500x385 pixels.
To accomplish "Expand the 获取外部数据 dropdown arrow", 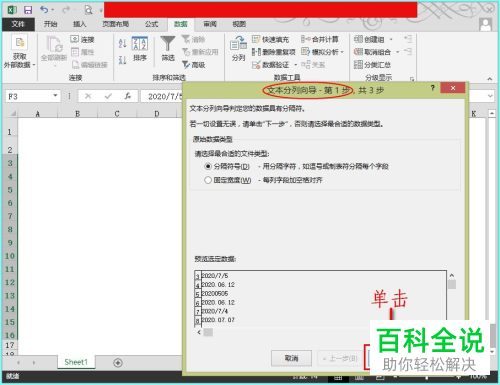I will [x=34, y=65].
